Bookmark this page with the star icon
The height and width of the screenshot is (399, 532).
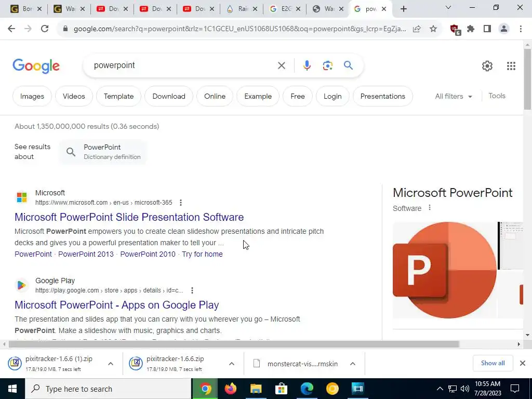point(433,29)
